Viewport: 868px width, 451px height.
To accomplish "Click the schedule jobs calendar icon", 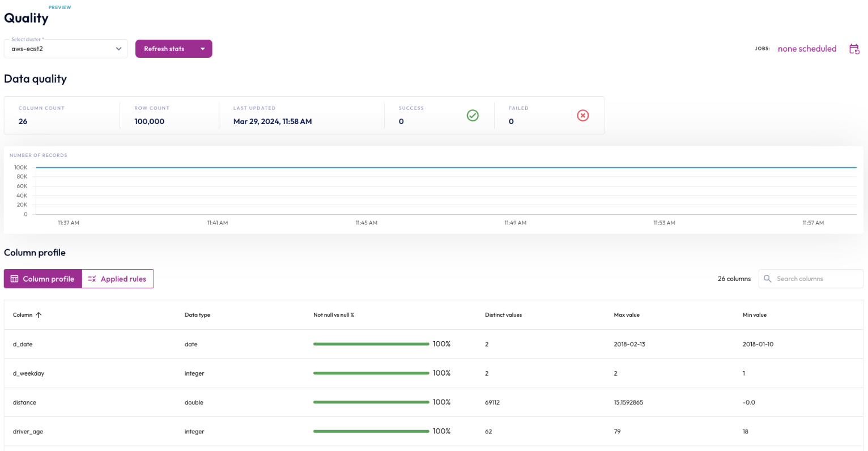I will 854,49.
